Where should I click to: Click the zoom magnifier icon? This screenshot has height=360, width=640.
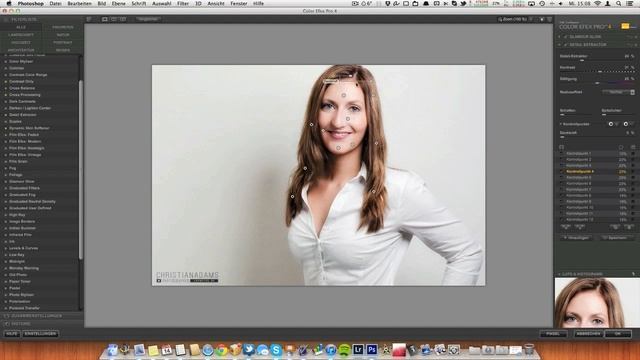tap(500, 19)
